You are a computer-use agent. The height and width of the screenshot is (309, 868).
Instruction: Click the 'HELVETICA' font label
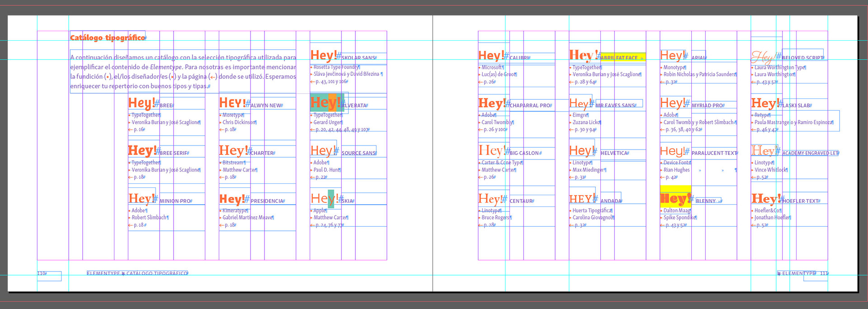pos(614,153)
